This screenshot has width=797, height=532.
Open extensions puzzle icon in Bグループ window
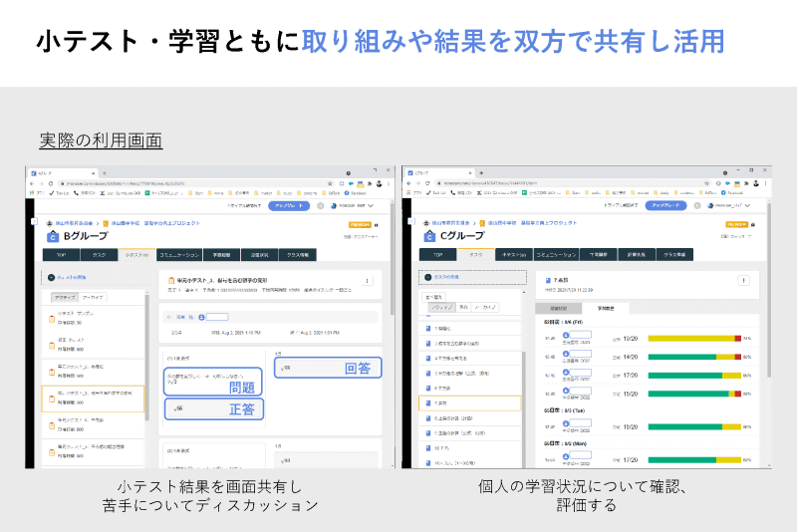coord(370,183)
